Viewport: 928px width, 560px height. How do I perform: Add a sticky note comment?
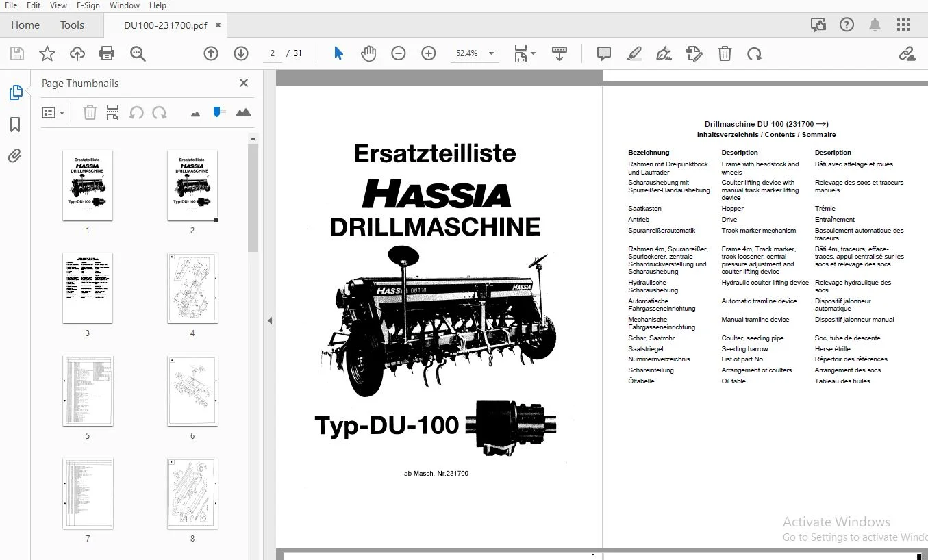click(604, 53)
